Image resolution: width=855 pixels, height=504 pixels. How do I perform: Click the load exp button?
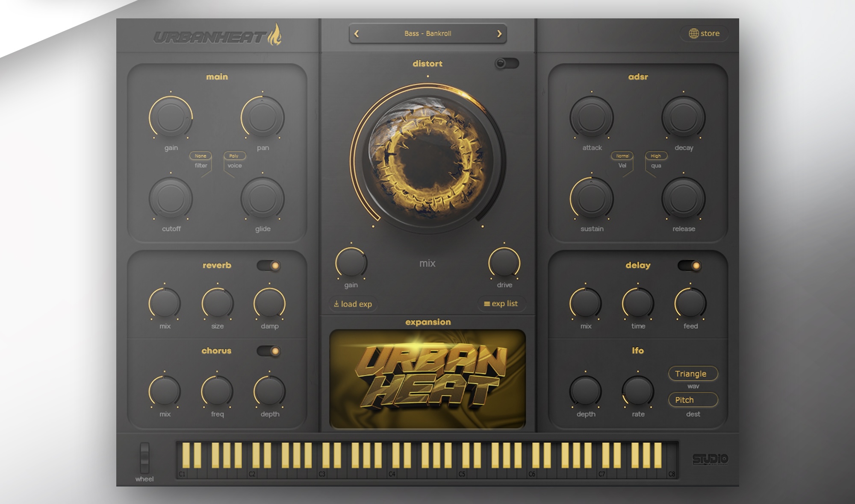pos(353,304)
